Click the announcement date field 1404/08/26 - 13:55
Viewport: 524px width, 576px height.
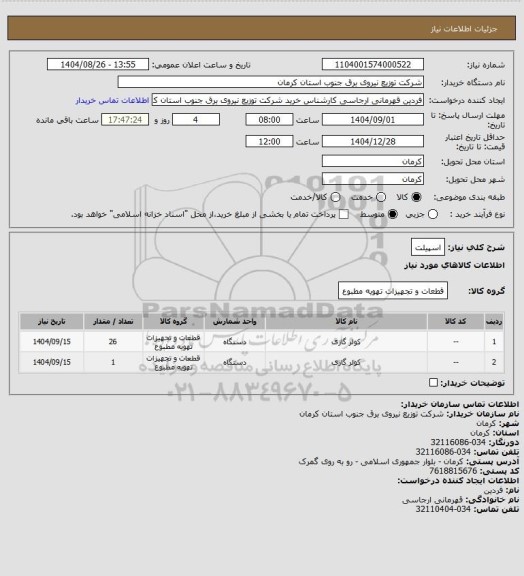click(98, 64)
